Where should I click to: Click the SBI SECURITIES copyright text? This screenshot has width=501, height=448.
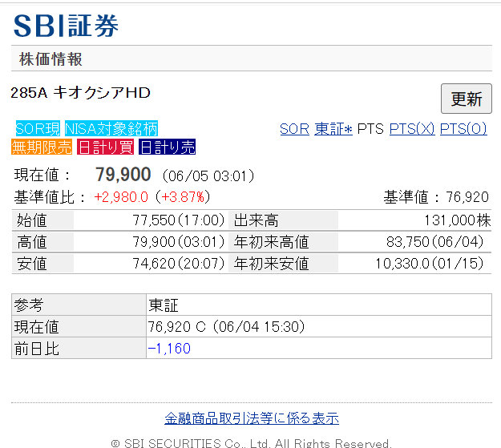click(252, 443)
